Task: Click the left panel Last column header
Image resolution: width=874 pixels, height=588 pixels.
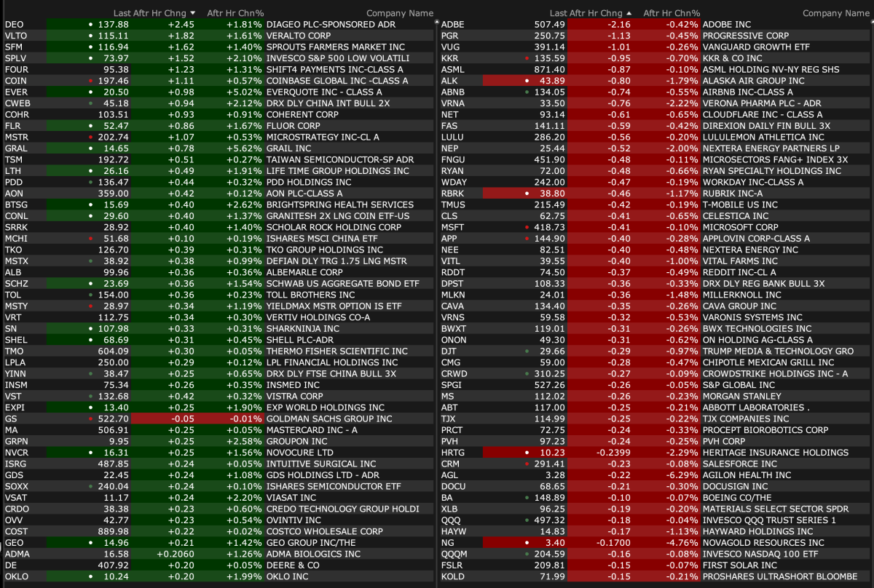Action: pyautogui.click(x=122, y=13)
